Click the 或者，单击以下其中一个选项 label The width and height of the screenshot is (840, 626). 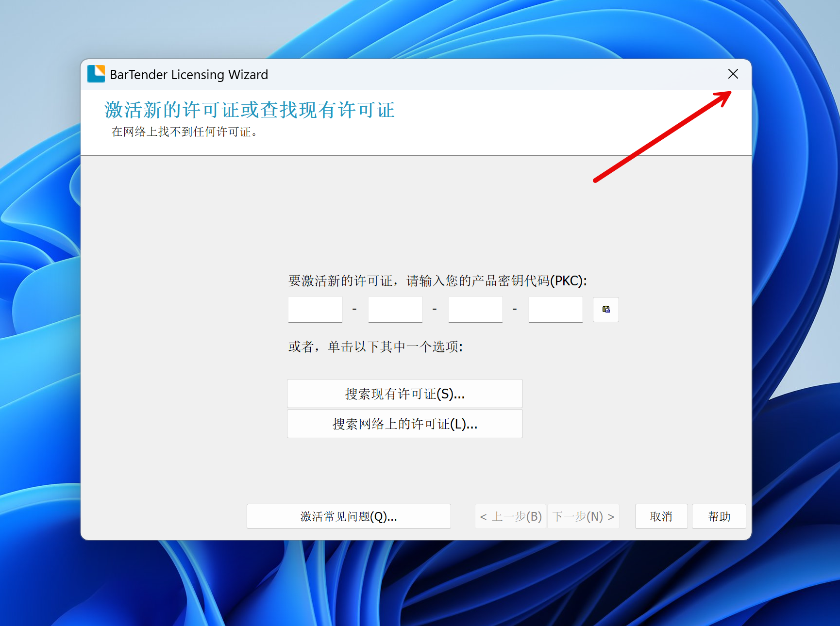click(x=375, y=347)
